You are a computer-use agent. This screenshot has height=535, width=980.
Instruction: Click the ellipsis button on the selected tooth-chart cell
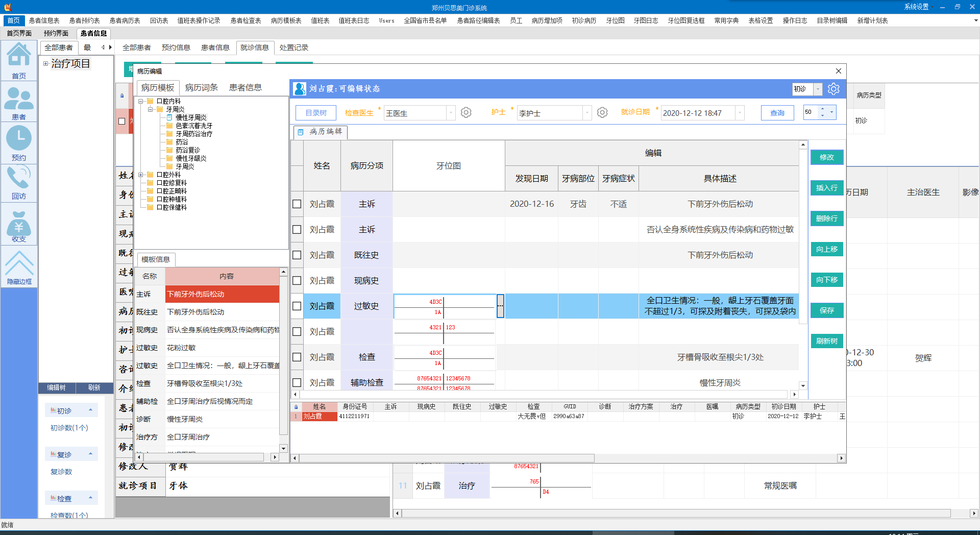pyautogui.click(x=500, y=306)
